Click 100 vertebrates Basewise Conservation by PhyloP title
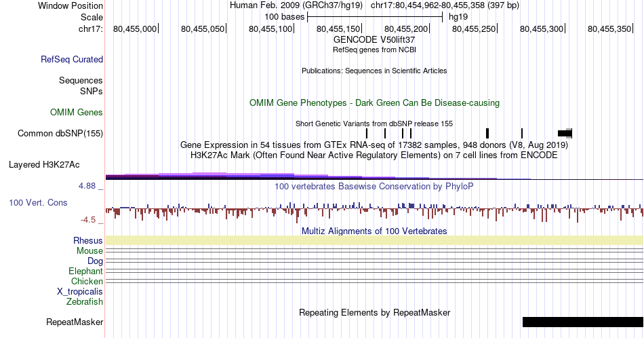644x338 pixels. point(374,186)
